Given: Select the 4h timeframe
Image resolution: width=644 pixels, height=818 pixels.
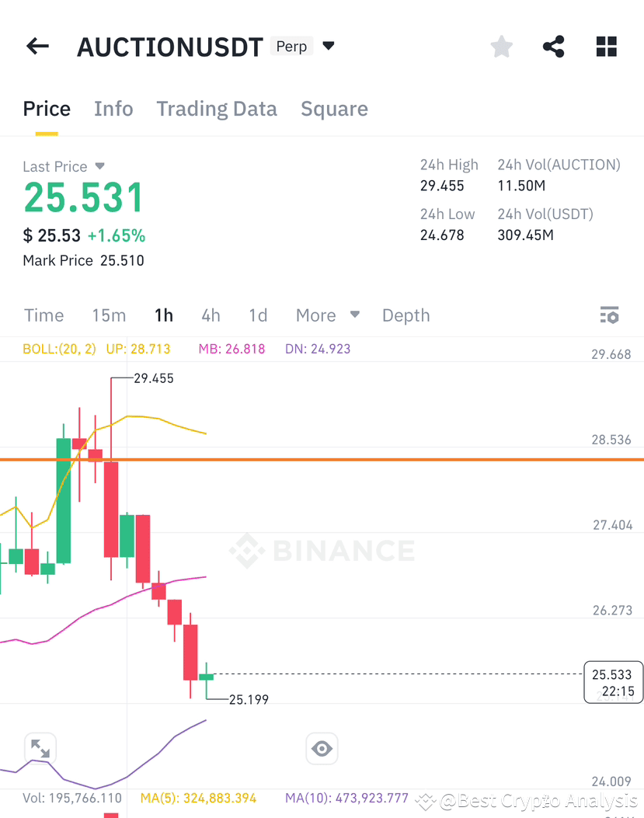Looking at the screenshot, I should pos(211,315).
